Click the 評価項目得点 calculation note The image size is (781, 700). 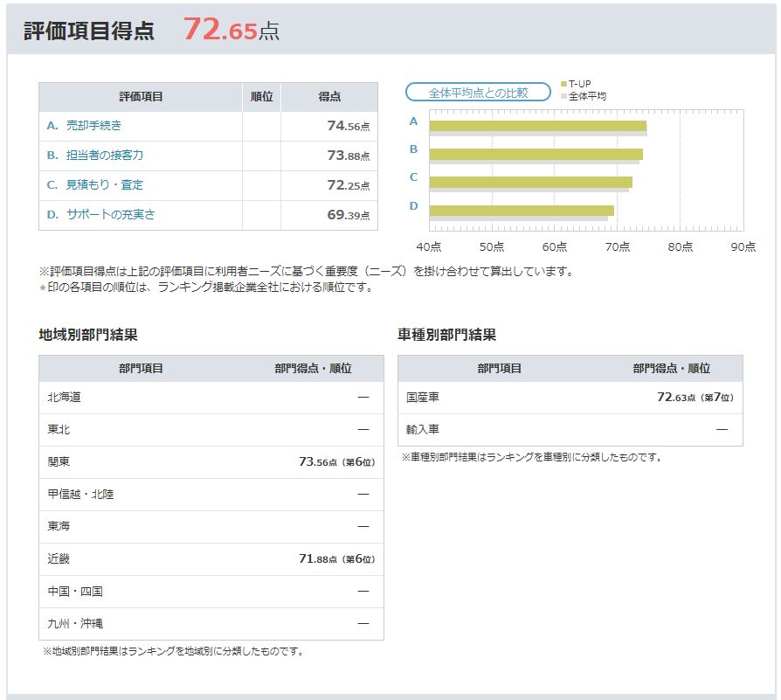(307, 272)
